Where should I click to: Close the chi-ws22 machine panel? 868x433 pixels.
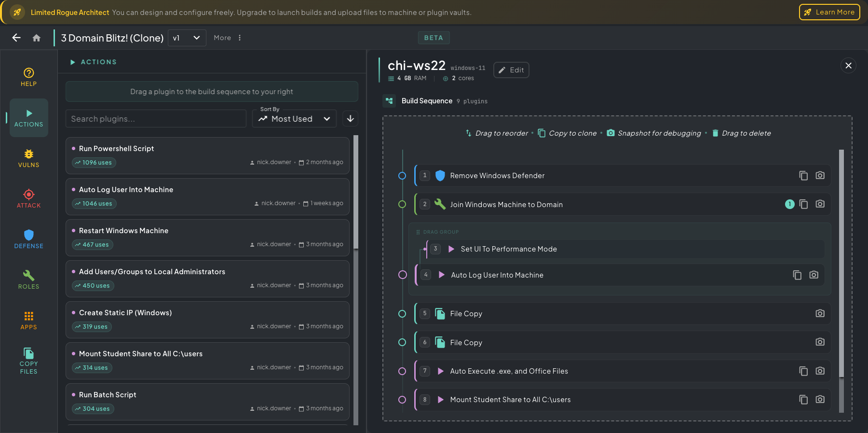click(x=849, y=65)
